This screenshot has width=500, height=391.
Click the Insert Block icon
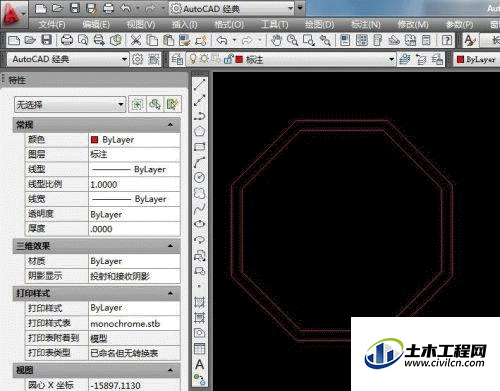pos(200,255)
